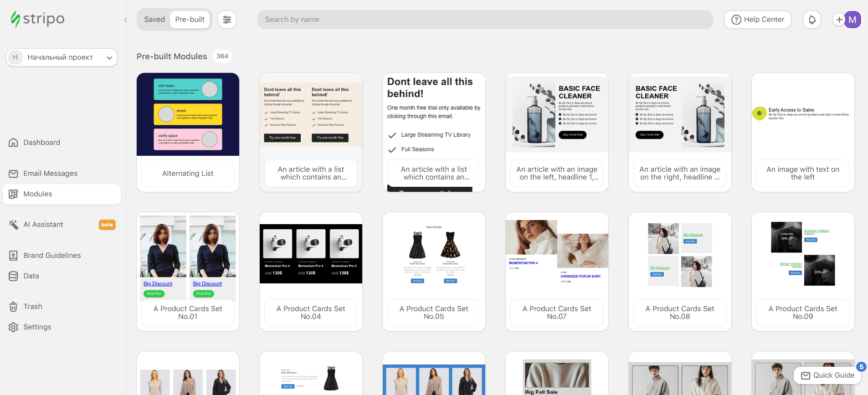Viewport: 868px width, 395px height.
Task: Switch to the Pre-built tab
Action: pos(190,20)
